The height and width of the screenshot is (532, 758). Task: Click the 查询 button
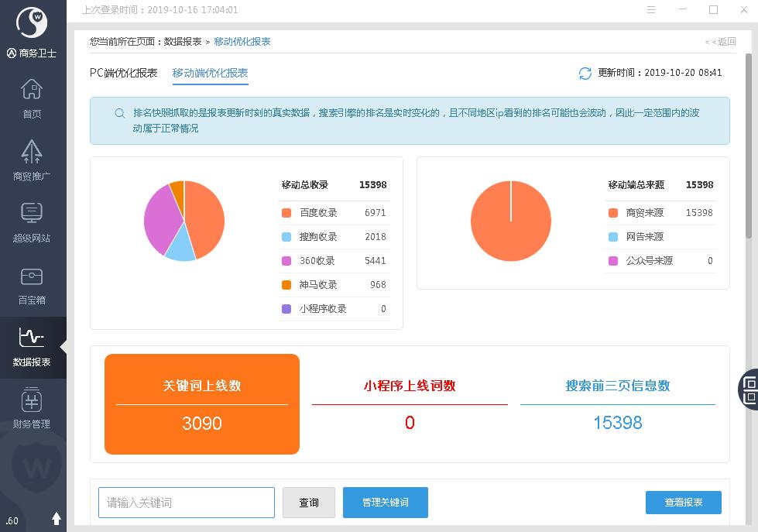point(308,503)
